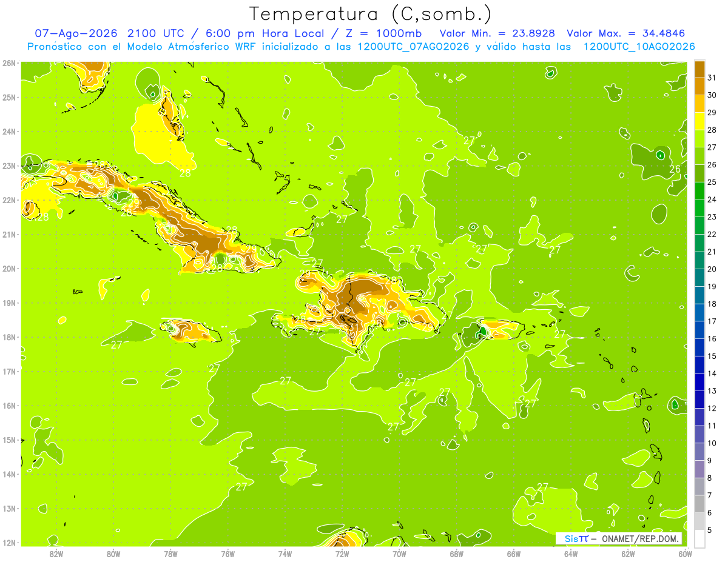Click the 21N latitude axis label
The height and width of the screenshot is (562, 728).
(9, 235)
